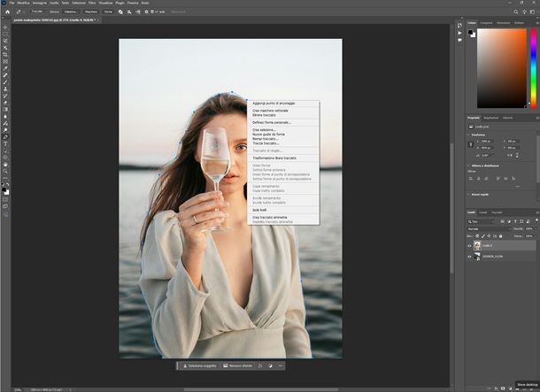Toggle auto add/delete checkbox in options bar
This screenshot has height=392, width=540.
tap(152, 12)
